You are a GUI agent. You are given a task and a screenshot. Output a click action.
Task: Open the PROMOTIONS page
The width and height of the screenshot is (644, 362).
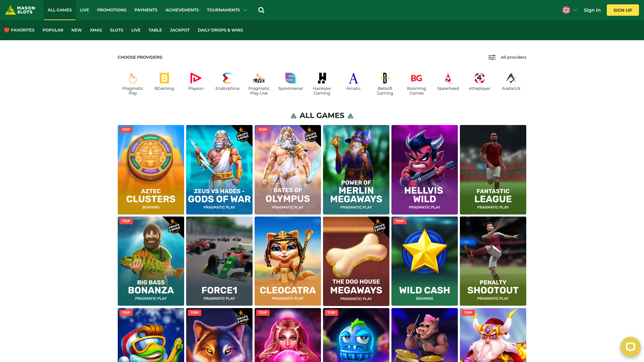(x=112, y=10)
